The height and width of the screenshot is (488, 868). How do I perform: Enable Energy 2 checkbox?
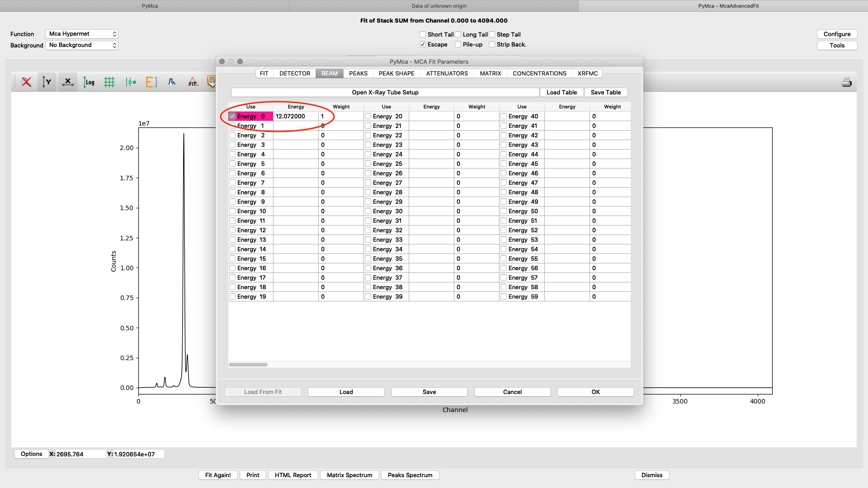pyautogui.click(x=232, y=135)
